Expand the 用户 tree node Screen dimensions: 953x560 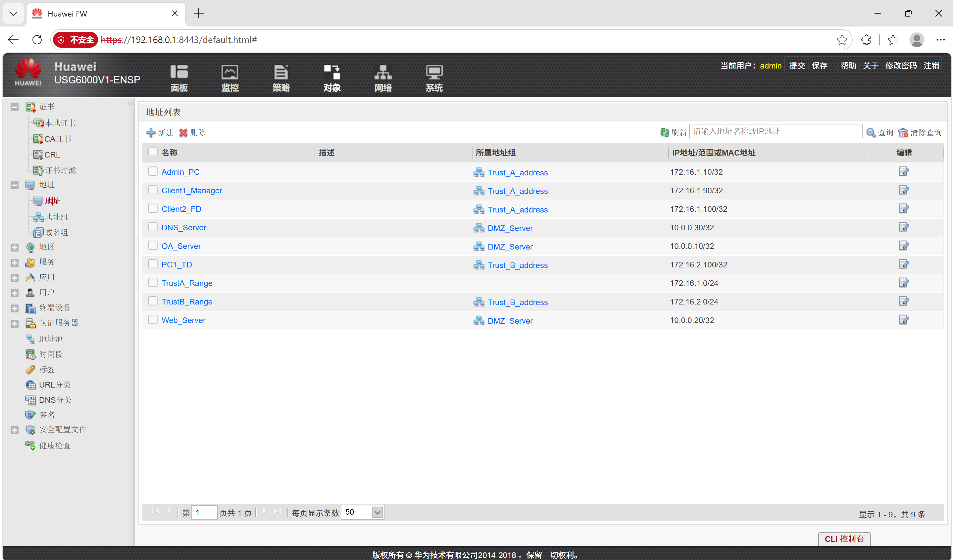pos(14,293)
